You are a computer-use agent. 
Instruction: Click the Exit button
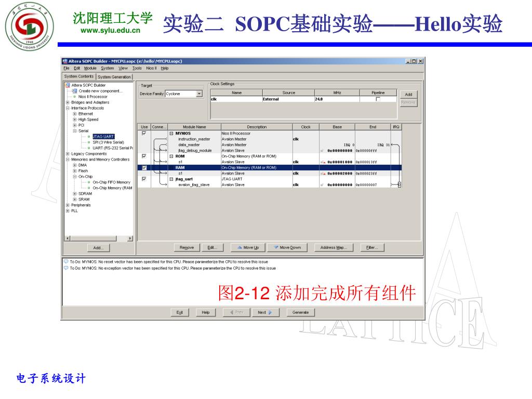(179, 312)
